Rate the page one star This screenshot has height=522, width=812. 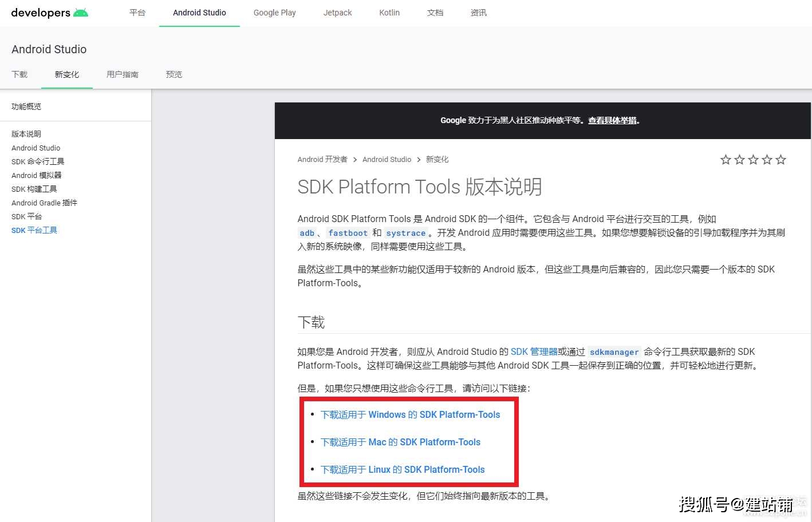726,160
